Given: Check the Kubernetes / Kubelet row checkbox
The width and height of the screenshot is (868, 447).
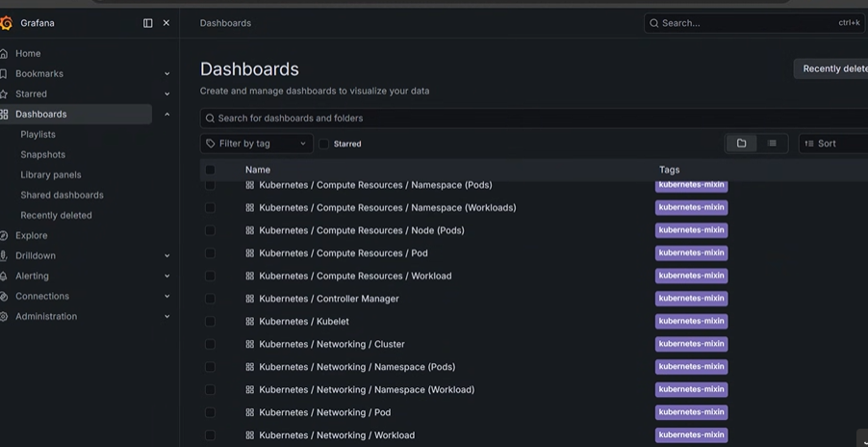Looking at the screenshot, I should [x=210, y=321].
